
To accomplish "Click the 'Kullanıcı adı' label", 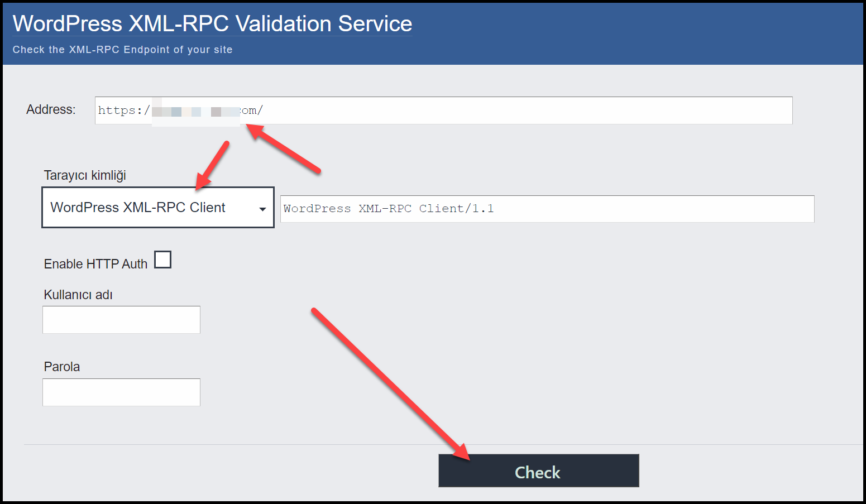I will (x=78, y=295).
